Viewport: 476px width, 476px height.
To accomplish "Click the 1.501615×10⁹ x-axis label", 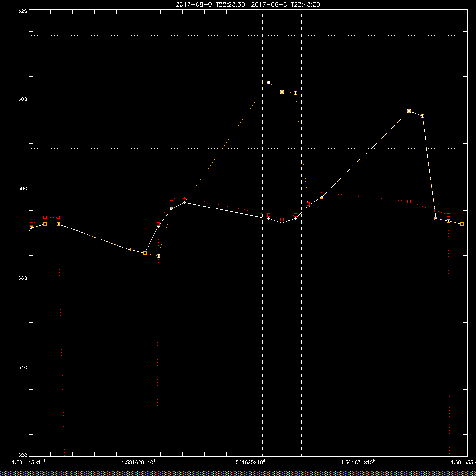I will click(29, 462).
